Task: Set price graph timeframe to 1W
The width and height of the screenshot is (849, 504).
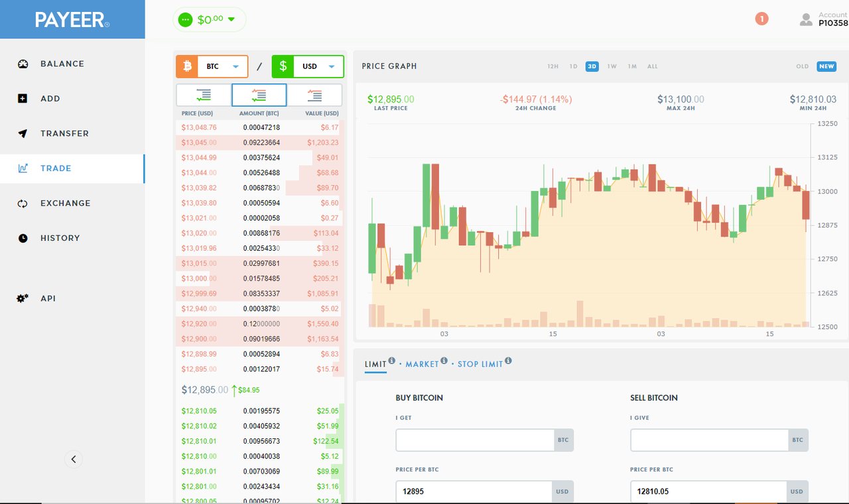Action: click(x=611, y=66)
